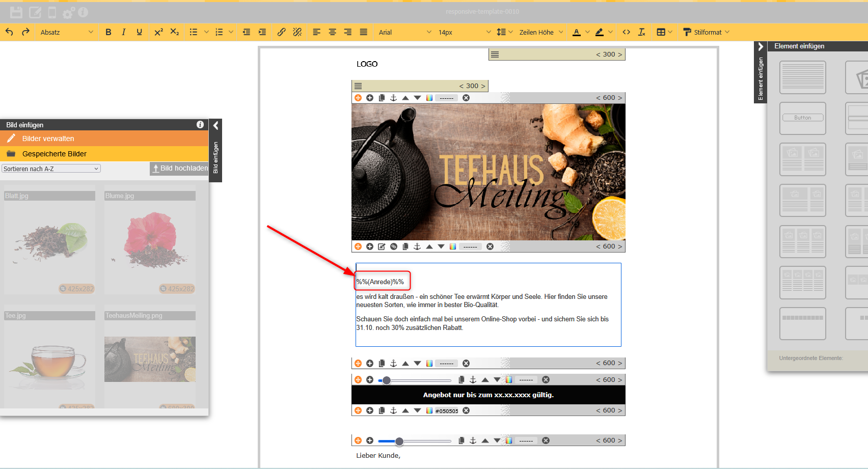Open the Arial font family dropdown

pyautogui.click(x=404, y=32)
